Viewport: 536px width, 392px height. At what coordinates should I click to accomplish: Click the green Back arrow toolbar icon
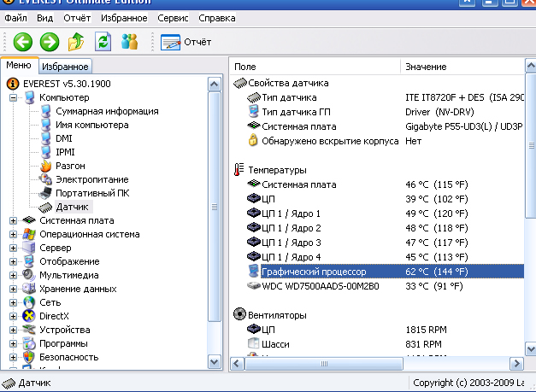click(x=22, y=41)
